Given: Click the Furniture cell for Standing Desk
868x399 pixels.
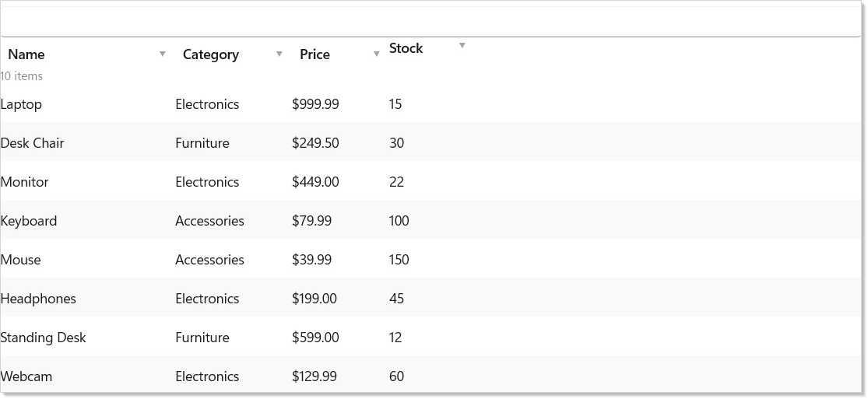Looking at the screenshot, I should [x=202, y=337].
